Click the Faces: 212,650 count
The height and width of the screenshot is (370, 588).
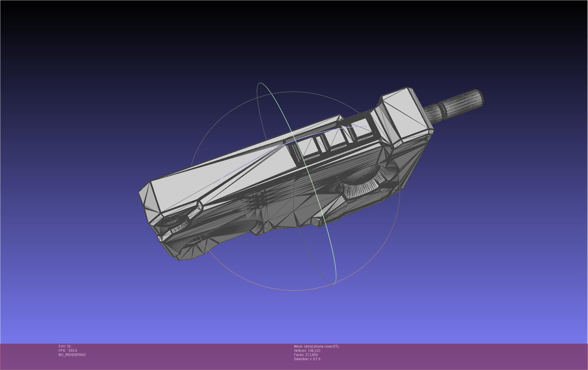[306, 355]
